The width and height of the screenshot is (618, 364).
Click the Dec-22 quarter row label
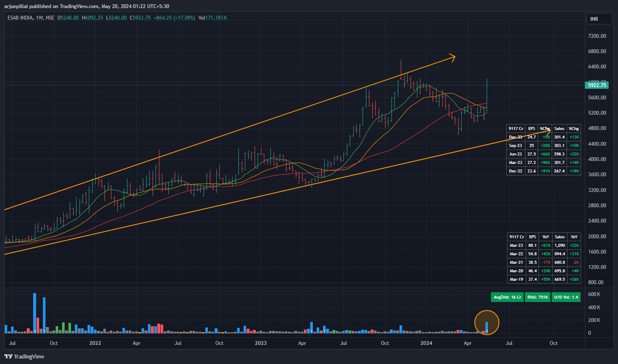coord(516,171)
